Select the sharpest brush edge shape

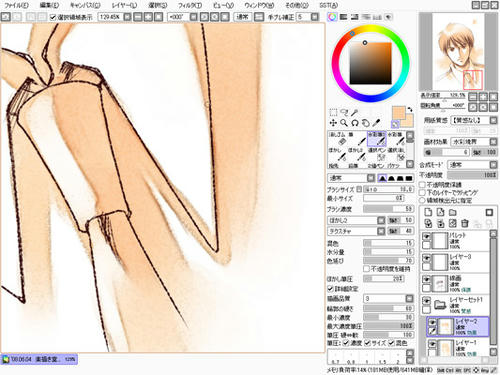[383, 178]
